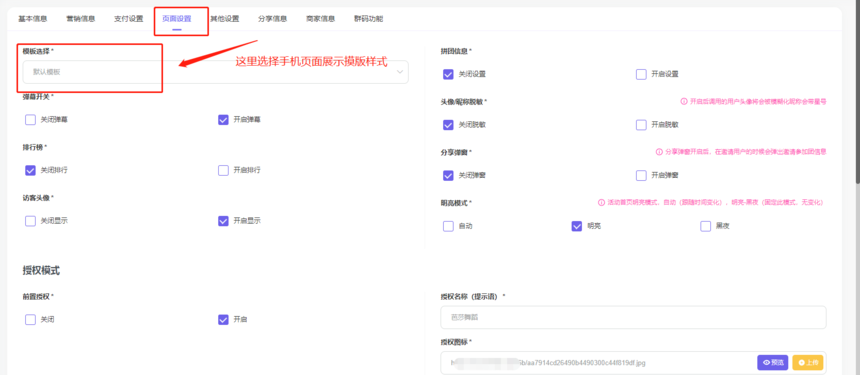Check 关闭 under 前置授权
860x375 pixels.
[x=30, y=319]
